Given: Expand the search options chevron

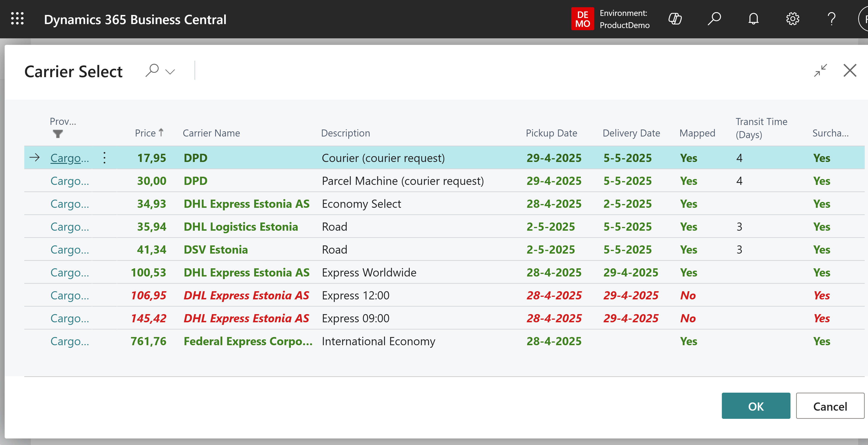Looking at the screenshot, I should [170, 72].
